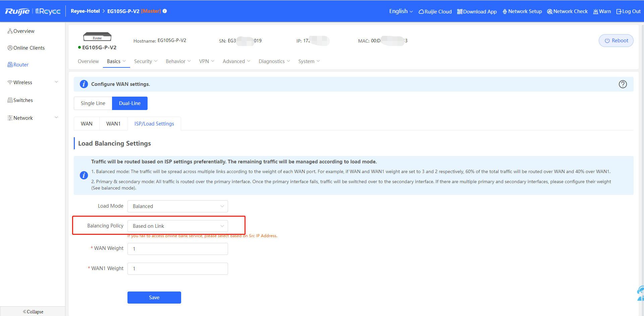This screenshot has width=644, height=316.
Task: Open the Security menu tab
Action: click(146, 61)
